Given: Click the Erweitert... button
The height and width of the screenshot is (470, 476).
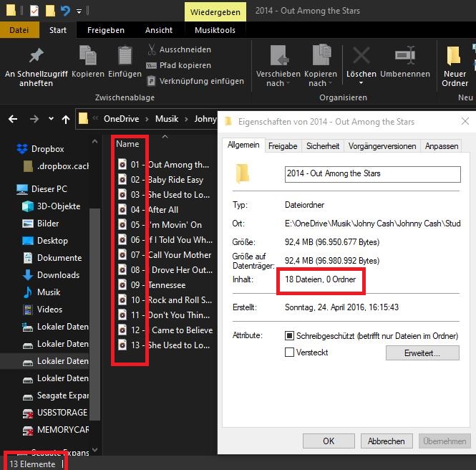Looking at the screenshot, I should [x=422, y=353].
